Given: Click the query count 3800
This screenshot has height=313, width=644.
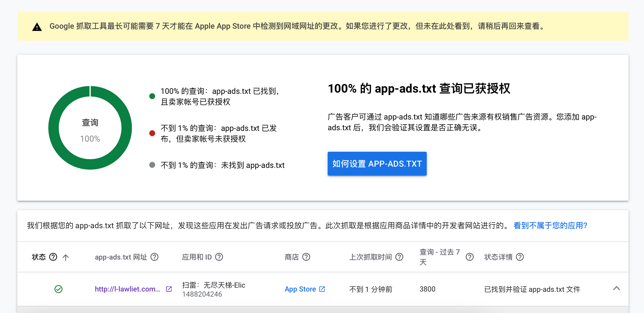Looking at the screenshot, I should click(427, 289).
